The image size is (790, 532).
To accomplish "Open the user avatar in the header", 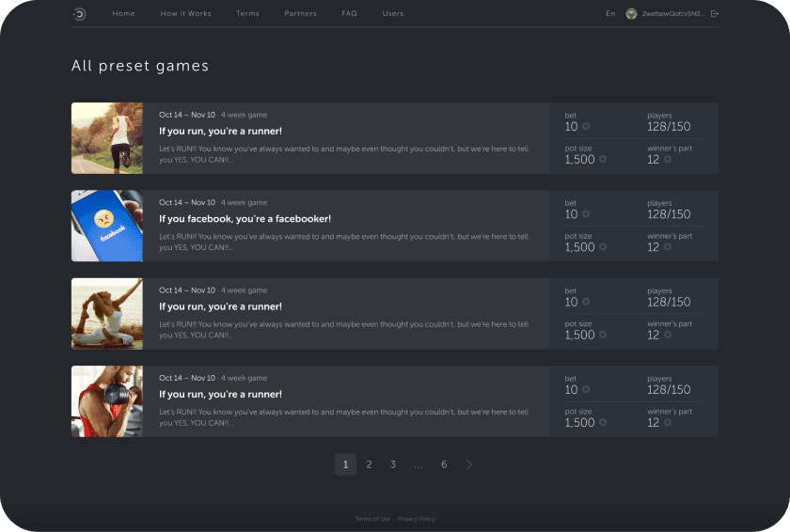I will pos(631,13).
